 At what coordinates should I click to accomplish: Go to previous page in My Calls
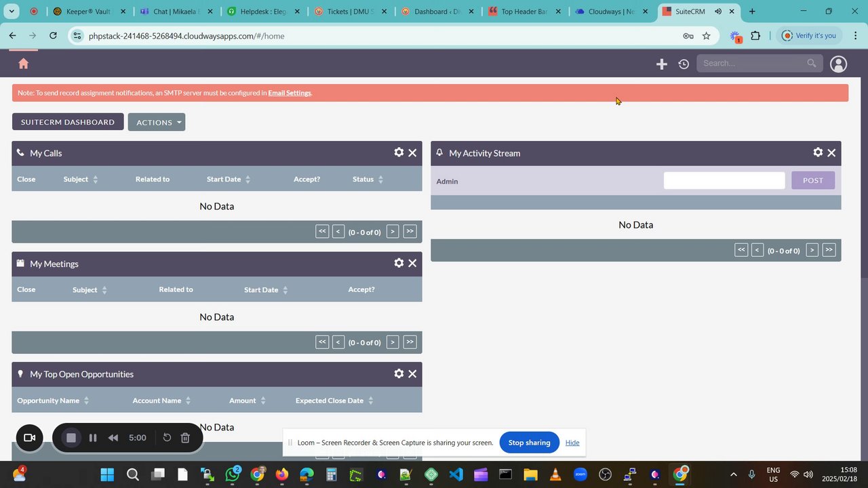pyautogui.click(x=338, y=231)
